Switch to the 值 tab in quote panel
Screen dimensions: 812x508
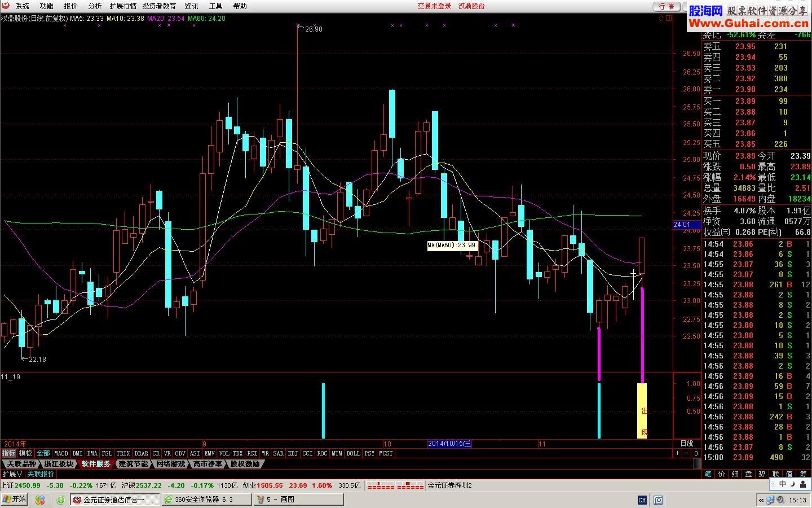click(x=789, y=474)
